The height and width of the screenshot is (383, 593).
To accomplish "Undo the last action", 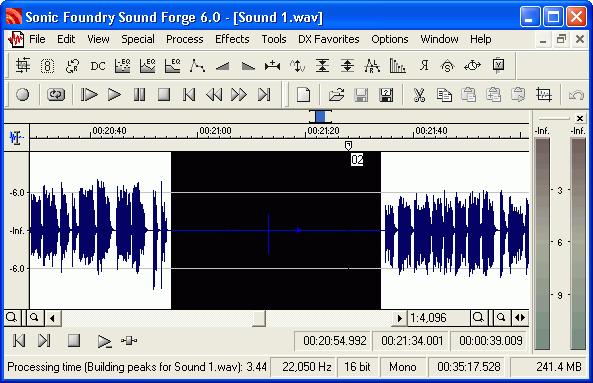I will [x=576, y=95].
